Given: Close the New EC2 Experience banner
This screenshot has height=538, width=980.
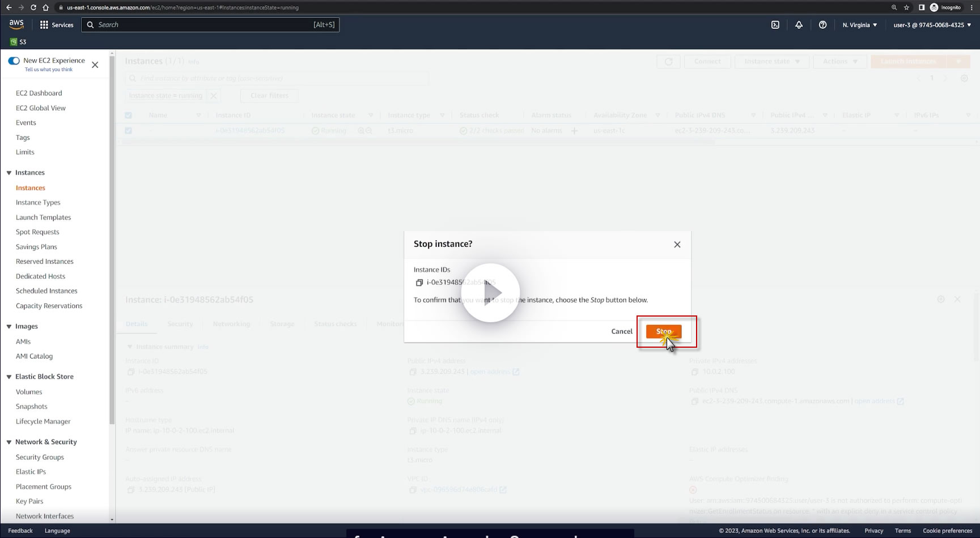Looking at the screenshot, I should [x=95, y=65].
